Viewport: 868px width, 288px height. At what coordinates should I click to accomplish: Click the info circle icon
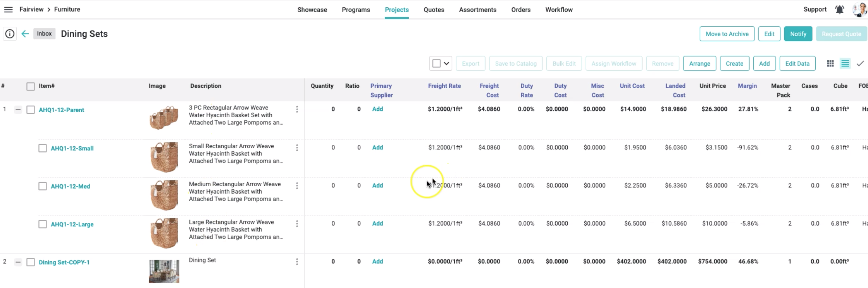10,34
